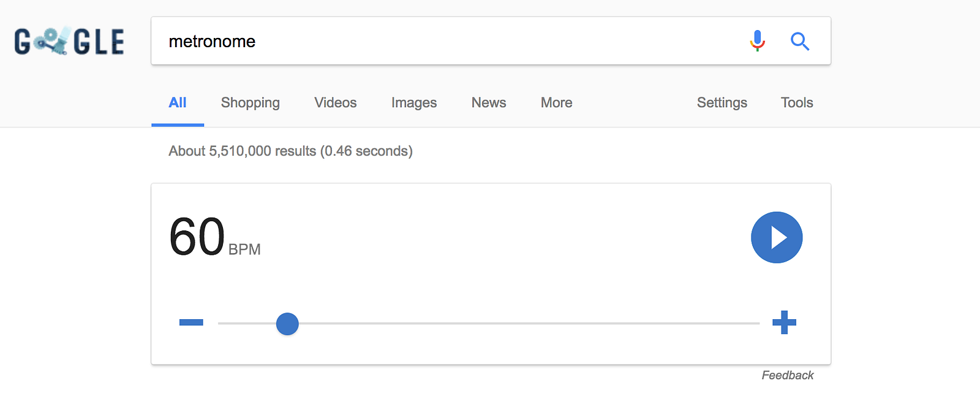This screenshot has width=980, height=405.
Task: Select the All results tab
Action: click(178, 103)
